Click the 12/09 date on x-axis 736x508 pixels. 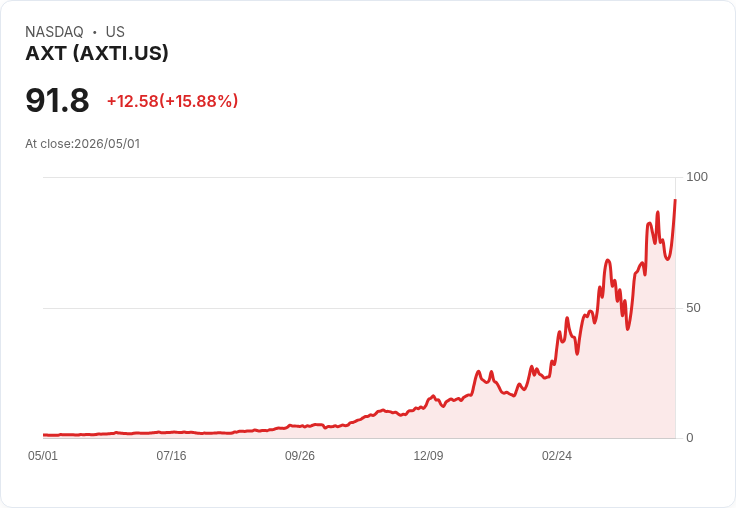(x=428, y=455)
